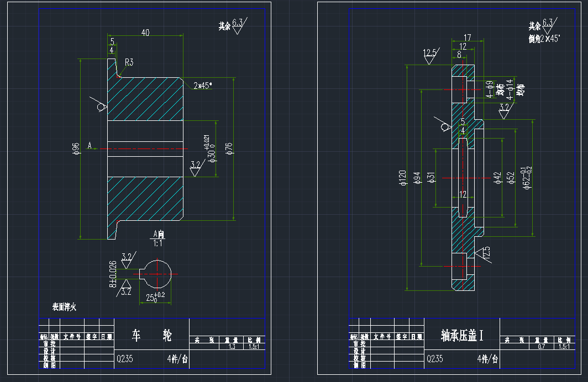The width and height of the screenshot is (588, 382).
Task: Click the φ30 bore tolerance dimension
Action: 211,148
